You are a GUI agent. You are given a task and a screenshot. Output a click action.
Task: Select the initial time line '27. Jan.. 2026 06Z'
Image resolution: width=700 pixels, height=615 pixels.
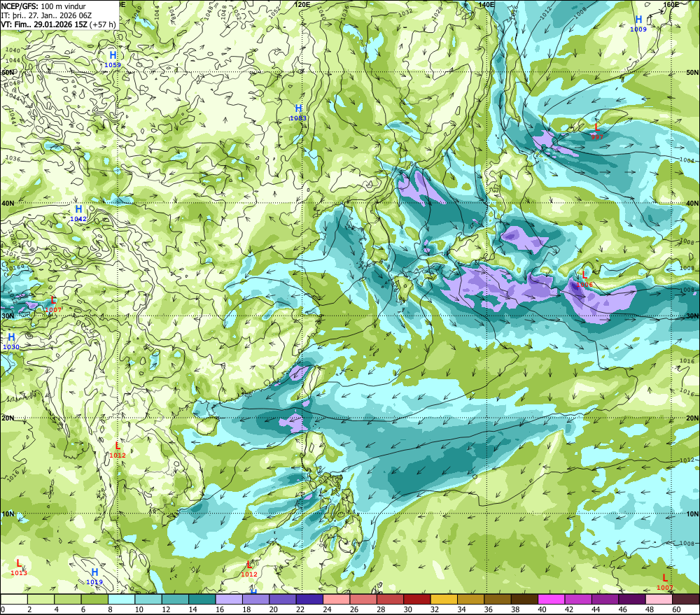pyautogui.click(x=60, y=15)
